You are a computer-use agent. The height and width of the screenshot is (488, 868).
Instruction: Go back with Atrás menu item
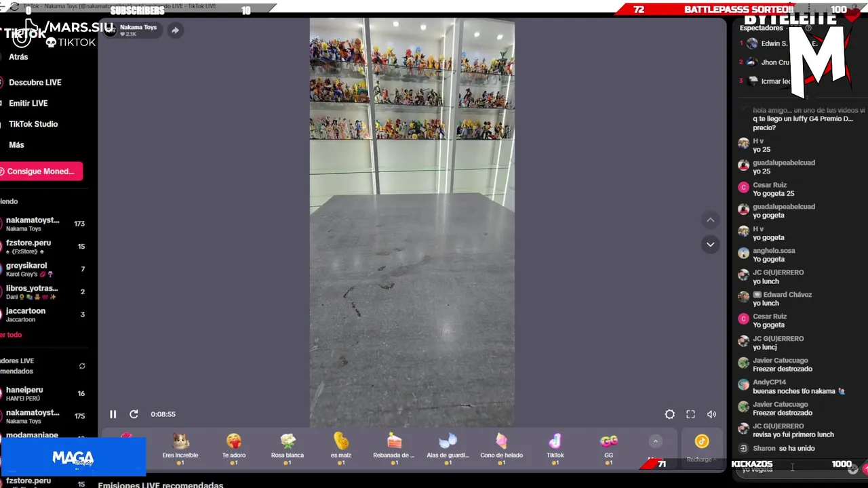(x=18, y=57)
